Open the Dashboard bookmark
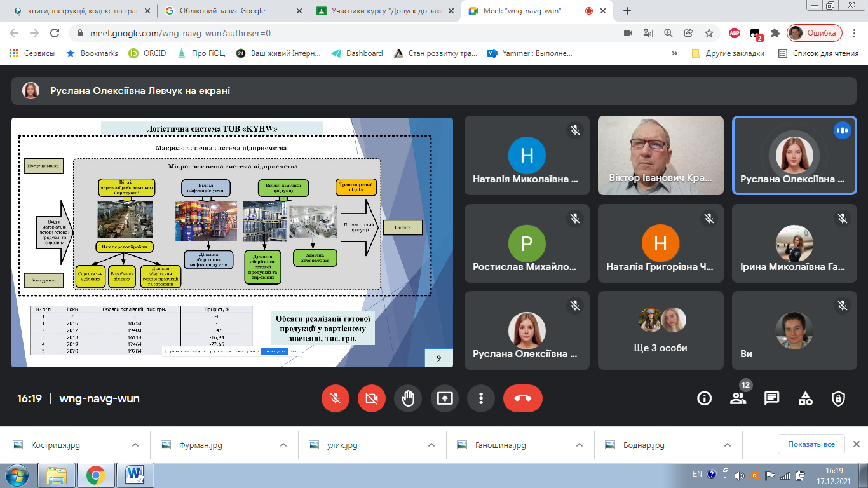 [x=357, y=53]
